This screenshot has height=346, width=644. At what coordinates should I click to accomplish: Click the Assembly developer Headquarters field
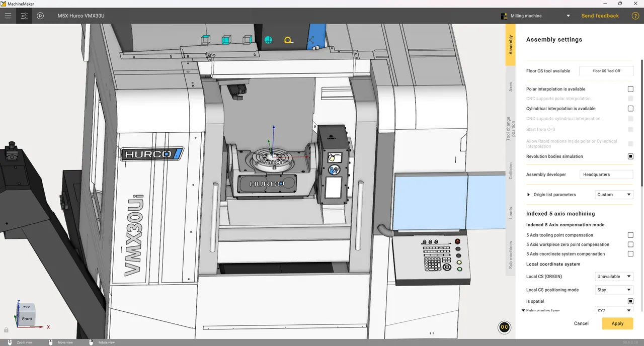606,175
